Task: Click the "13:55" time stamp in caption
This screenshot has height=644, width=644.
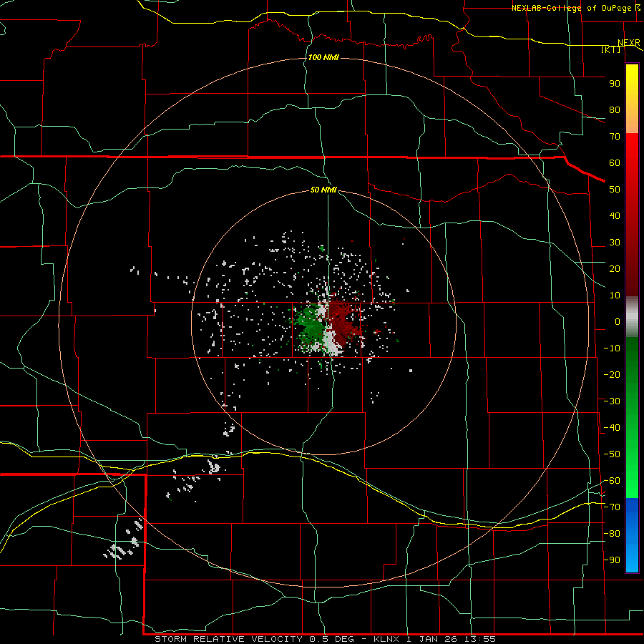Action: [x=479, y=639]
